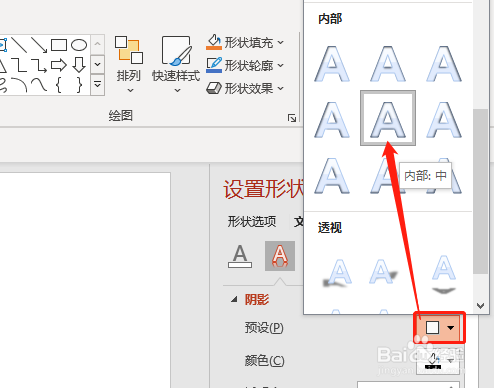Image resolution: width=494 pixels, height=388 pixels.
Task: Select the elbow connector shape
Action: (19, 65)
